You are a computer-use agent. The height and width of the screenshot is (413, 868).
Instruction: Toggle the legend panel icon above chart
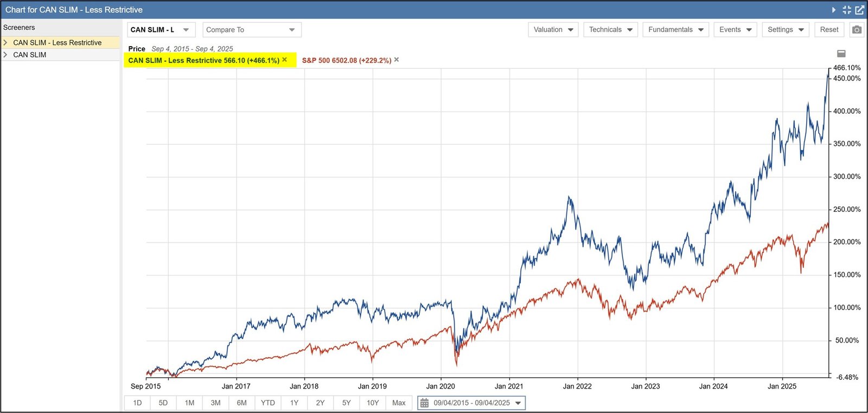click(x=841, y=54)
